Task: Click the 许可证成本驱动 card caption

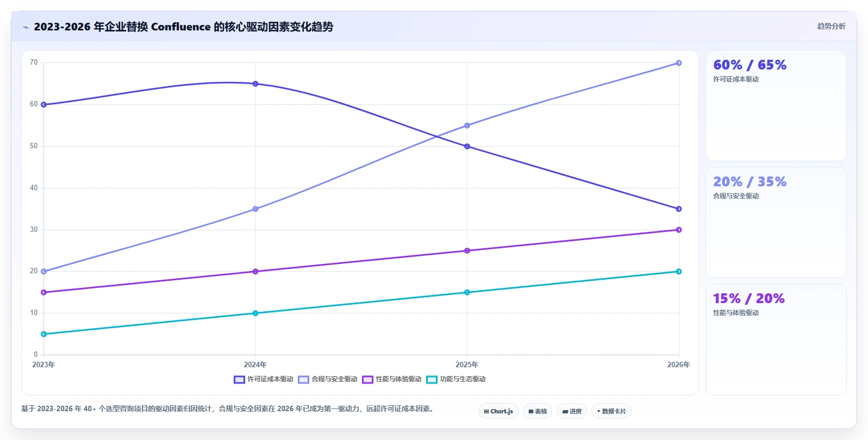Action: [x=736, y=79]
